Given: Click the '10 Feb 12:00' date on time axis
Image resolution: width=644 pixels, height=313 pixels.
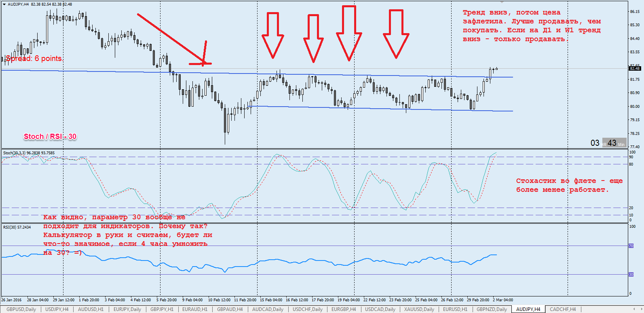Looking at the screenshot, I should pos(219,300).
